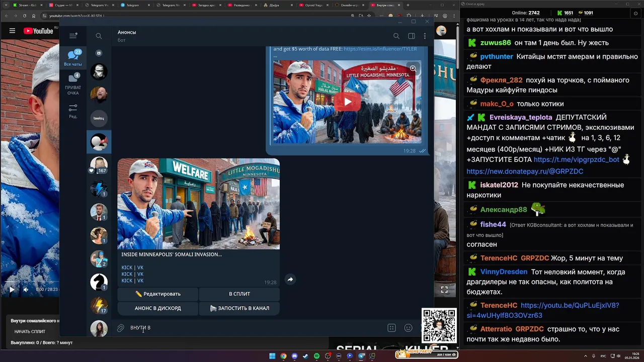Open Telegram from the taskbar

(x=361, y=356)
